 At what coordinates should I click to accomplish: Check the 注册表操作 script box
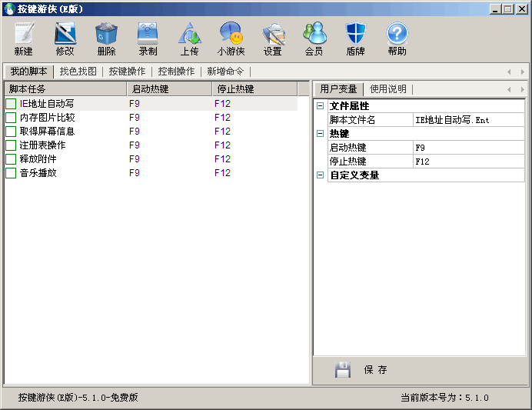(11, 145)
